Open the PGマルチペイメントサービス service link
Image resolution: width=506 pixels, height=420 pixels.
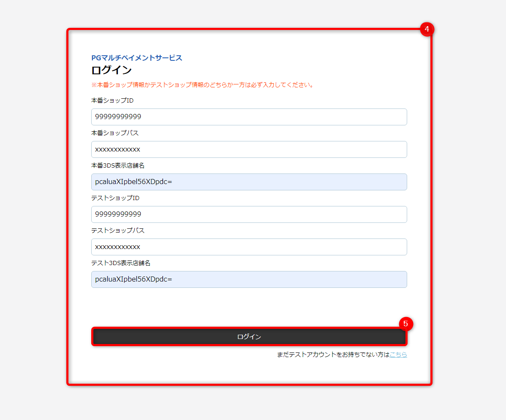pos(136,58)
